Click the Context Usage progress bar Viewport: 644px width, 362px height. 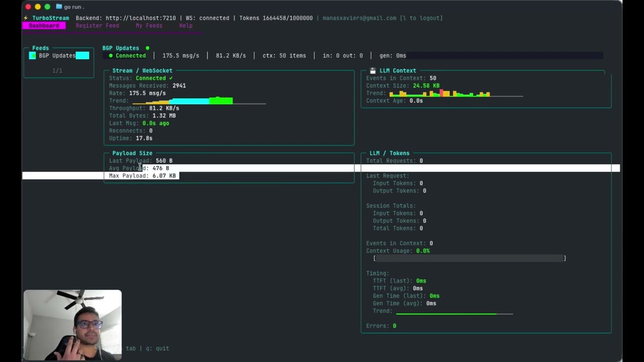(469, 258)
